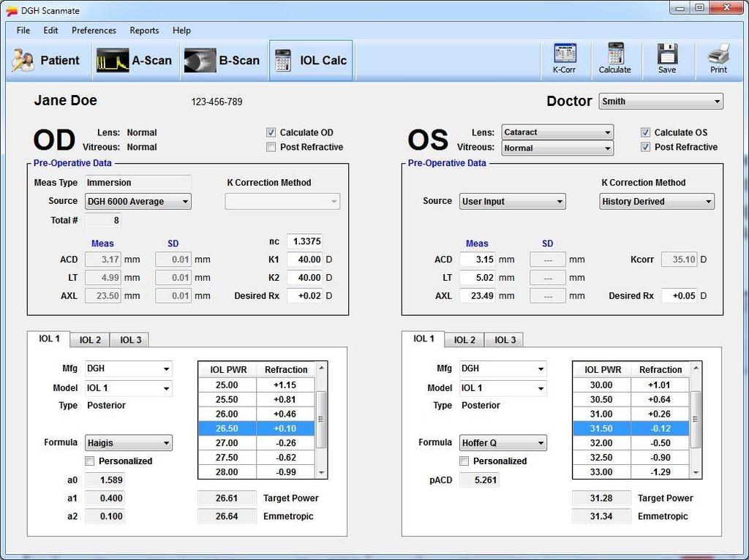Viewport: 749px width, 560px height.
Task: Switch to IOL 2 tab for OS
Action: 464,340
